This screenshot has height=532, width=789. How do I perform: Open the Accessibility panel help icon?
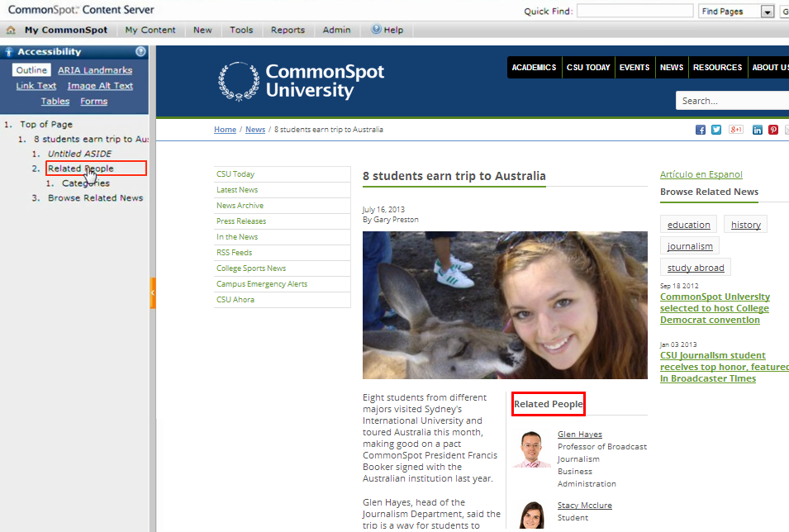pos(141,51)
